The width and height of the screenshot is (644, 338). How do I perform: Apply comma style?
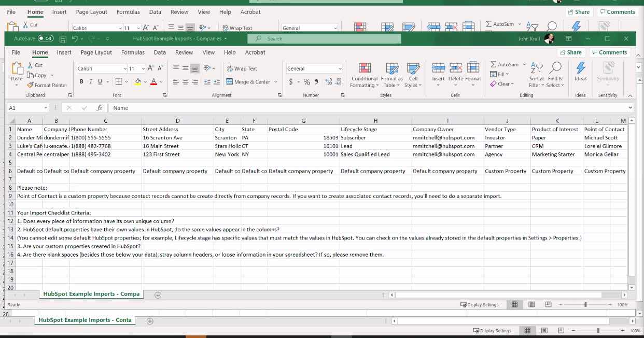(x=316, y=82)
